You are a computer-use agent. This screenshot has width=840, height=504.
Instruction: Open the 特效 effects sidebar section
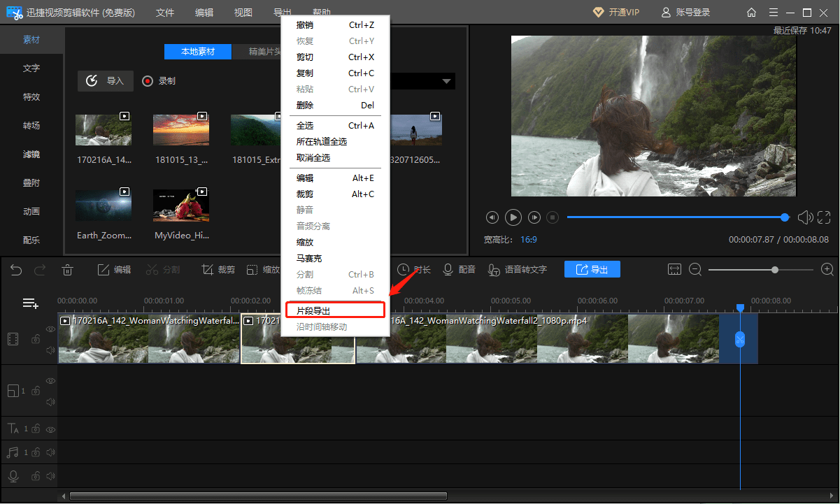click(x=31, y=97)
